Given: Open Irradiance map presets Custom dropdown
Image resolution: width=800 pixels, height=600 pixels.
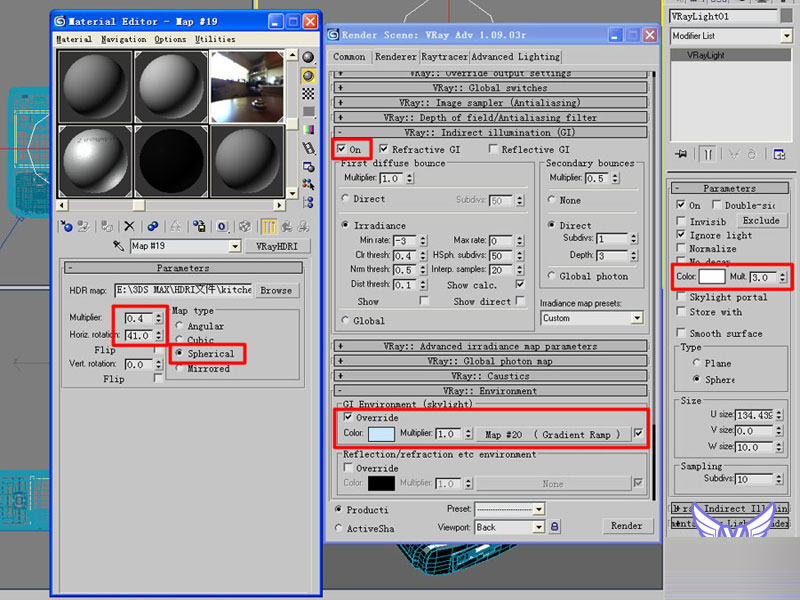Looking at the screenshot, I should (637, 318).
